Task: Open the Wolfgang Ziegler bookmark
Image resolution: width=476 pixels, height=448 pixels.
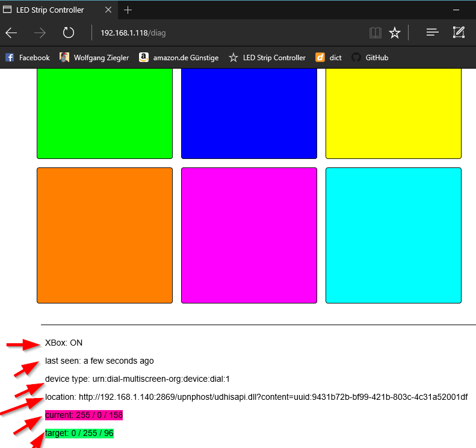Action: (94, 58)
